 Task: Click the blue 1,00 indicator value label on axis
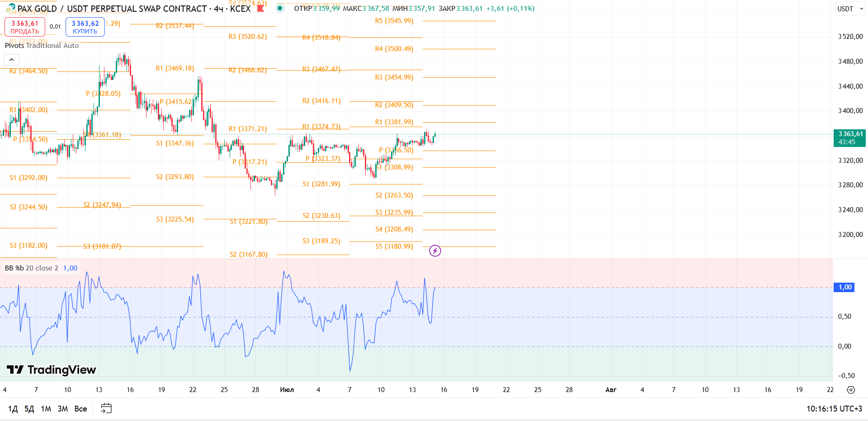[x=844, y=287]
